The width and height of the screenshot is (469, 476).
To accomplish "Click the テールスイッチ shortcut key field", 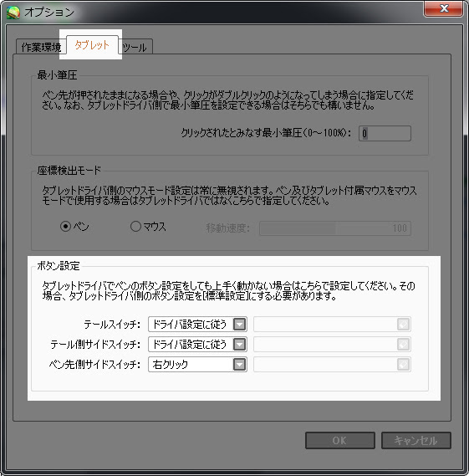I will click(332, 325).
